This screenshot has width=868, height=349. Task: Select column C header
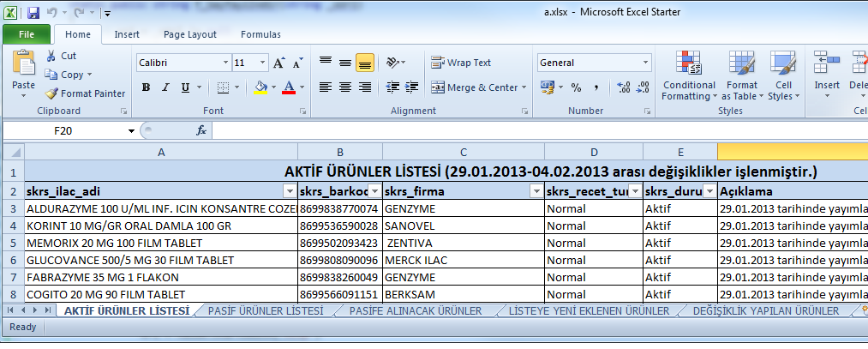point(464,153)
